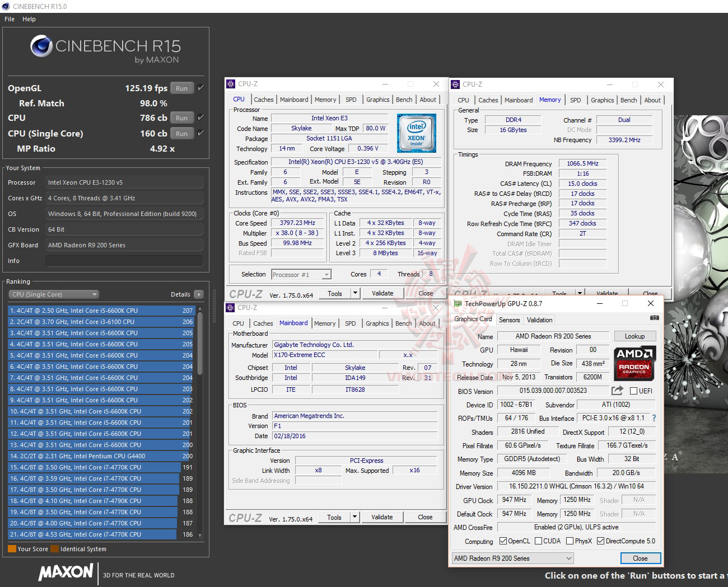Click Validate in the CPU-Z Mainboard window
This screenshot has width=728, height=587.
coord(382,517)
